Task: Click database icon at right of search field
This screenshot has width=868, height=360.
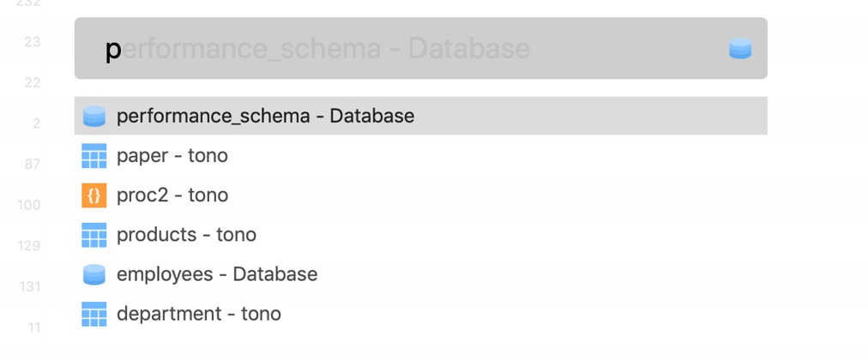Action: tap(740, 49)
